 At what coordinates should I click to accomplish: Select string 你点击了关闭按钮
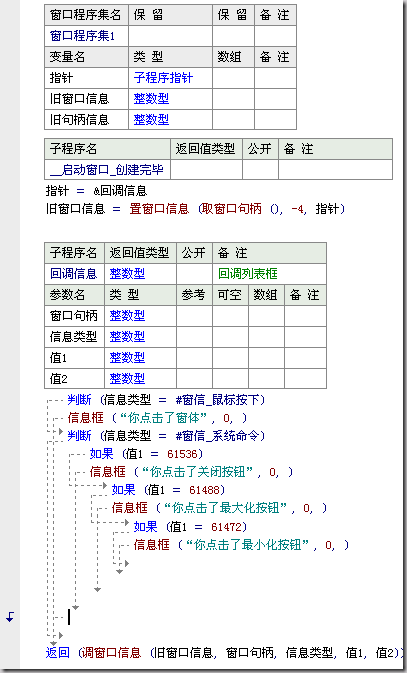click(x=195, y=472)
